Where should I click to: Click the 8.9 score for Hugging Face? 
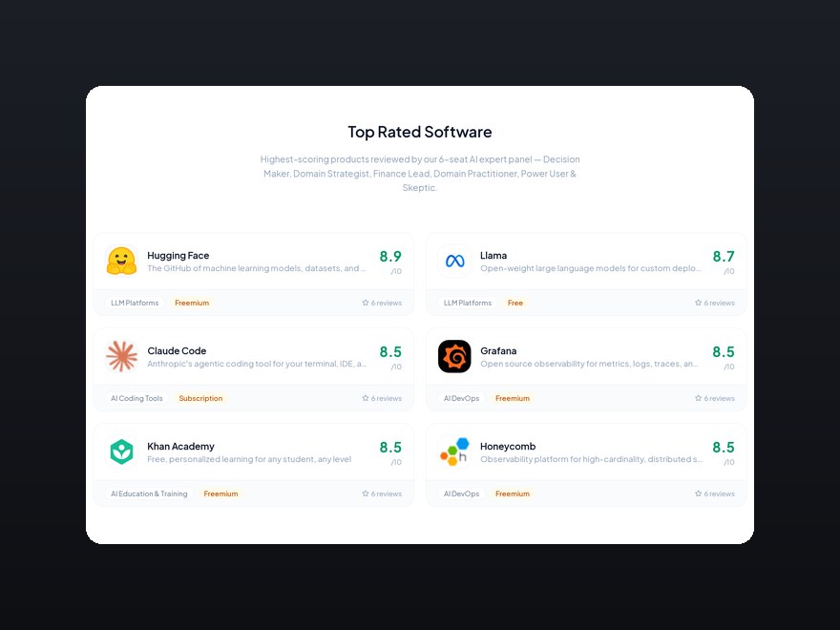[x=390, y=257]
